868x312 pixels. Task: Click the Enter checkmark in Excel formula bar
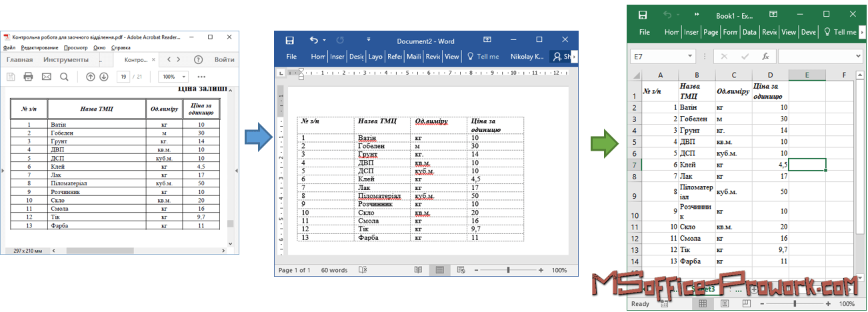(745, 56)
